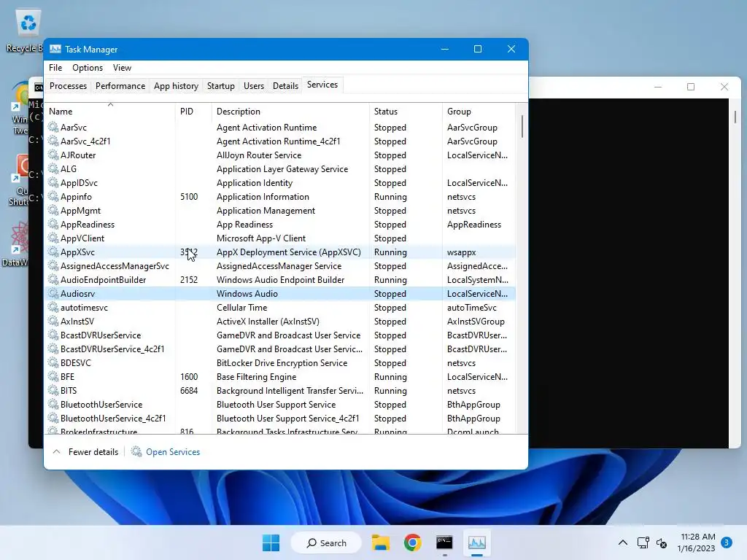Screen dimensions: 747x560
Task: Sort services by the Name column
Action: pyautogui.click(x=110, y=112)
